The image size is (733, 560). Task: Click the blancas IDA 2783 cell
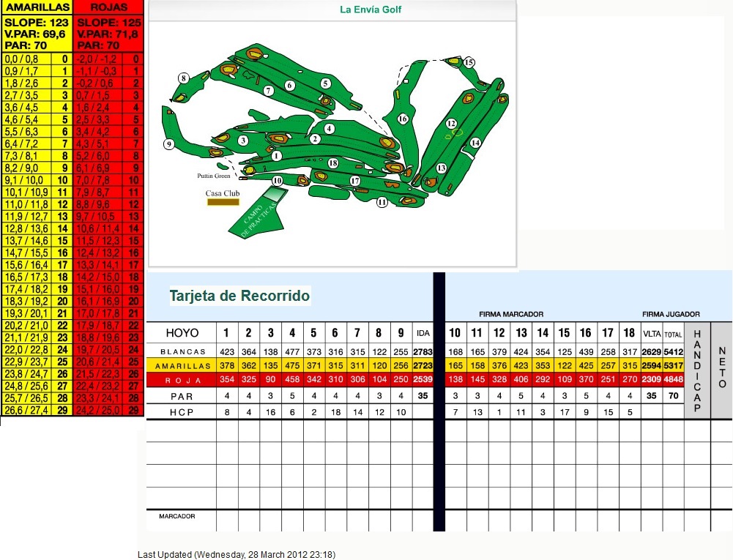[423, 351]
